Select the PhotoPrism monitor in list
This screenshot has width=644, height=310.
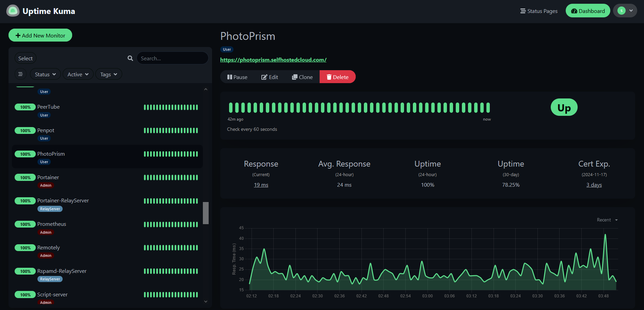click(107, 157)
